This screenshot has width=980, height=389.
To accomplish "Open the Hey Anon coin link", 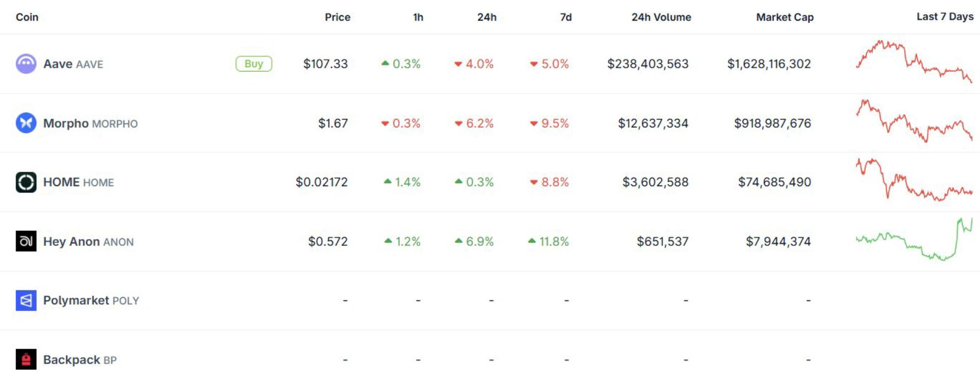I will [x=88, y=242].
